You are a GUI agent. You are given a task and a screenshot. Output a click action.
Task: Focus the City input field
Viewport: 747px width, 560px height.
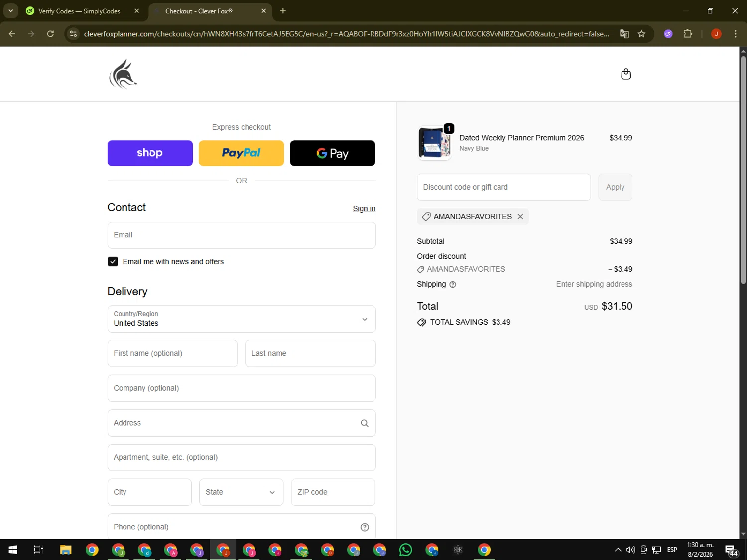click(x=149, y=492)
